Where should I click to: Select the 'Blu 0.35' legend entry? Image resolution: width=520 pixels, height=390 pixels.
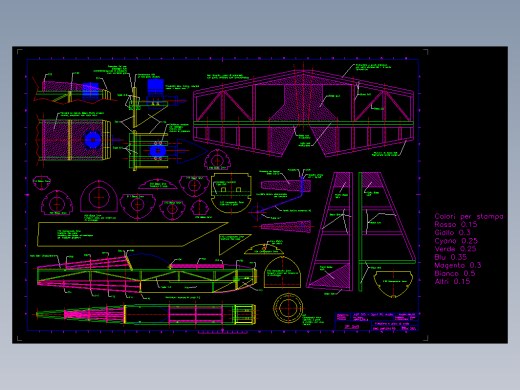[x=451, y=257]
